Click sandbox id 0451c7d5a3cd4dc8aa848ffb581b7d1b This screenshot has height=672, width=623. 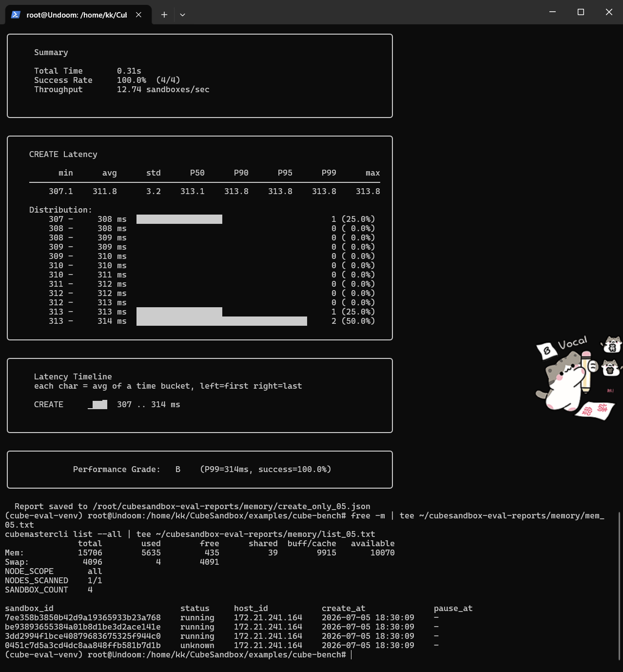tap(83, 645)
